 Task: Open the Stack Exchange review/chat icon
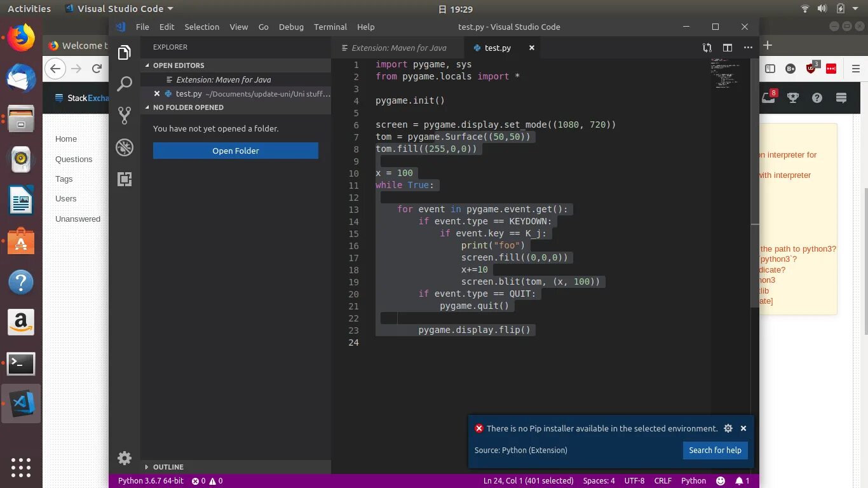tap(842, 98)
